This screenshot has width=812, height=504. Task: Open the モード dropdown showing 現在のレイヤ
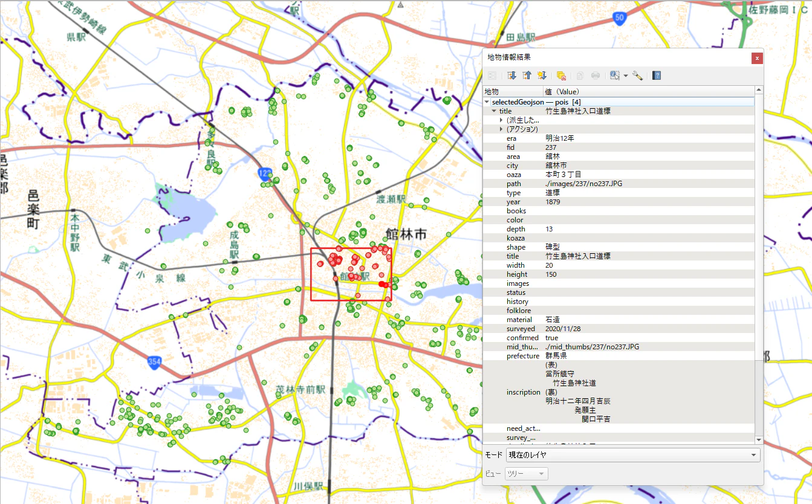[x=632, y=454]
